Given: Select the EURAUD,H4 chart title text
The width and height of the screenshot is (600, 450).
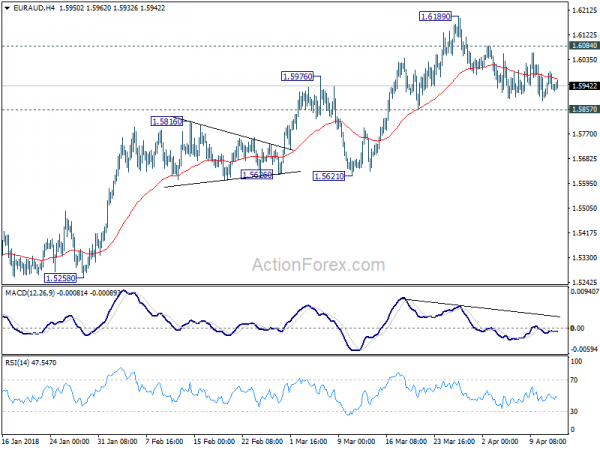Looking at the screenshot, I should click(34, 8).
